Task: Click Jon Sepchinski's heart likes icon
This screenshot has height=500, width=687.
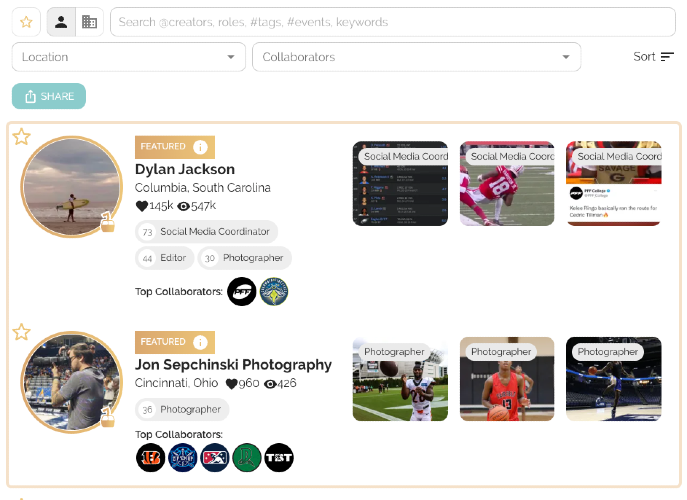Action: [x=231, y=384]
